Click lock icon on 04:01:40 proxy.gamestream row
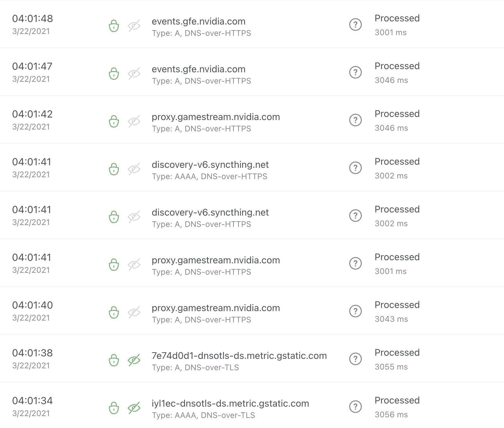 [114, 312]
